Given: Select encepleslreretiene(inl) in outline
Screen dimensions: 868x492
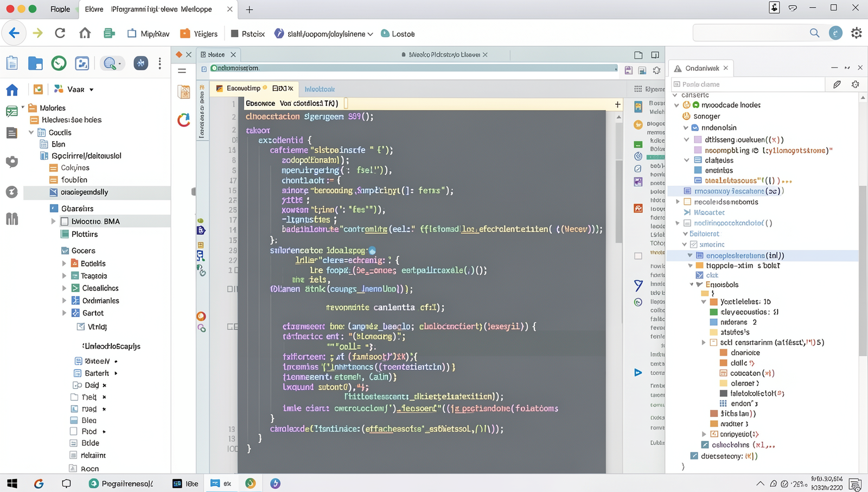Looking at the screenshot, I should click(763, 255).
